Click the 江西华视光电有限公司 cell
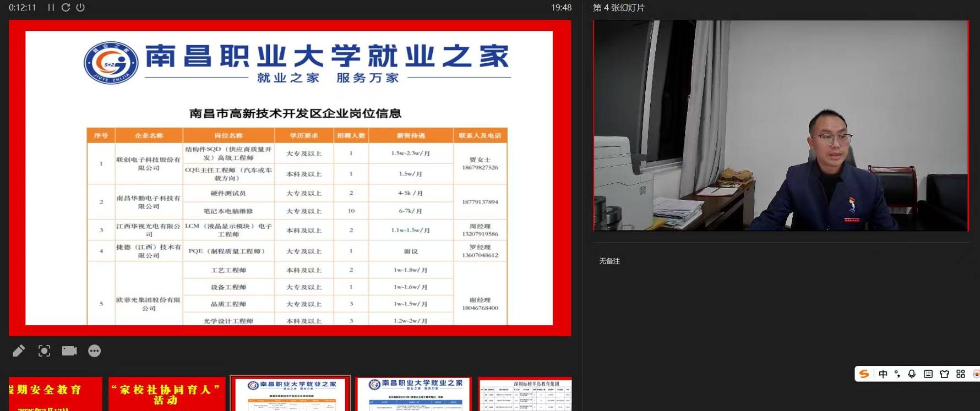 (149, 230)
